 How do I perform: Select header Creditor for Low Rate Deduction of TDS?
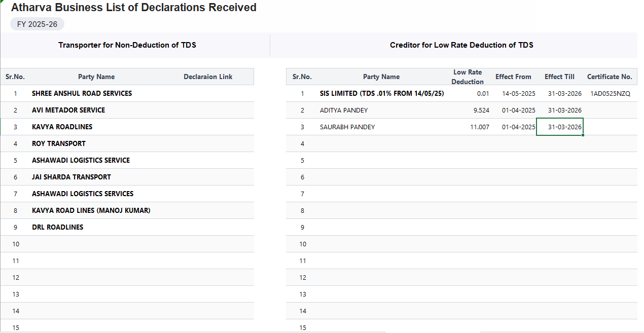point(461,45)
